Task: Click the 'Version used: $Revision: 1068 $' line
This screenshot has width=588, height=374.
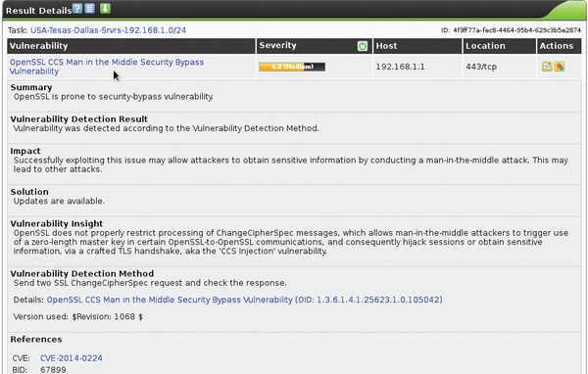Action: tap(78, 316)
